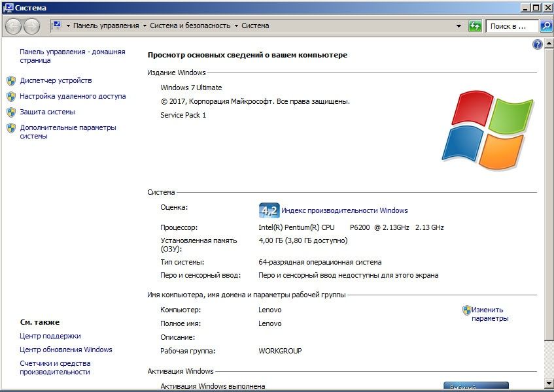Click the Lenovo value beside Компьютер

point(270,310)
